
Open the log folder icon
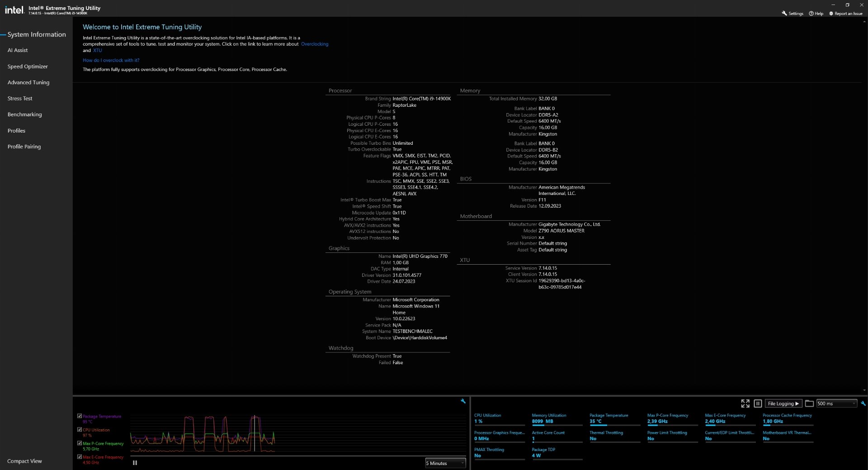click(x=809, y=404)
